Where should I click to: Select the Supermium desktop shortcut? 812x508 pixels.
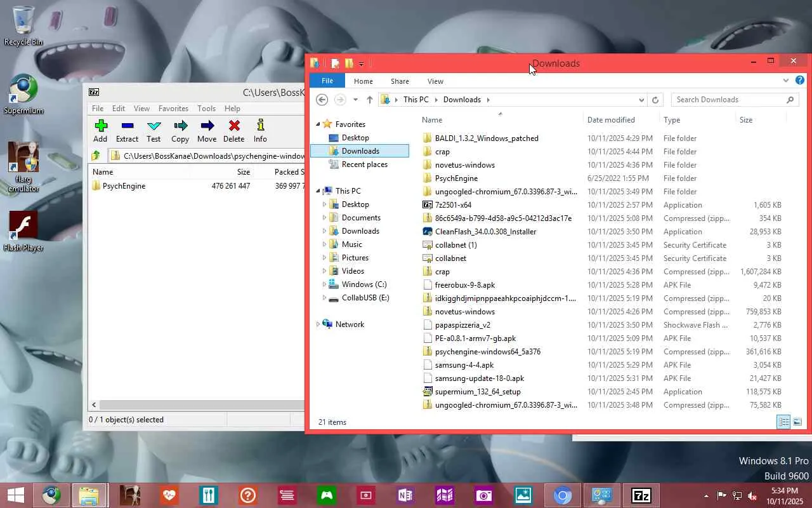[x=23, y=95]
